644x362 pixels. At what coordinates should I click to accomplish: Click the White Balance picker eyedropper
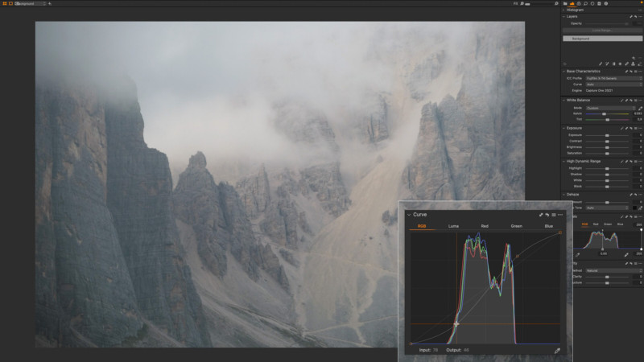point(640,108)
